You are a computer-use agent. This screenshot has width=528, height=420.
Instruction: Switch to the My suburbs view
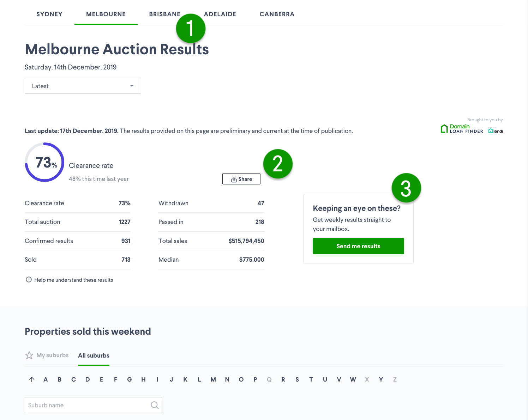(52, 355)
